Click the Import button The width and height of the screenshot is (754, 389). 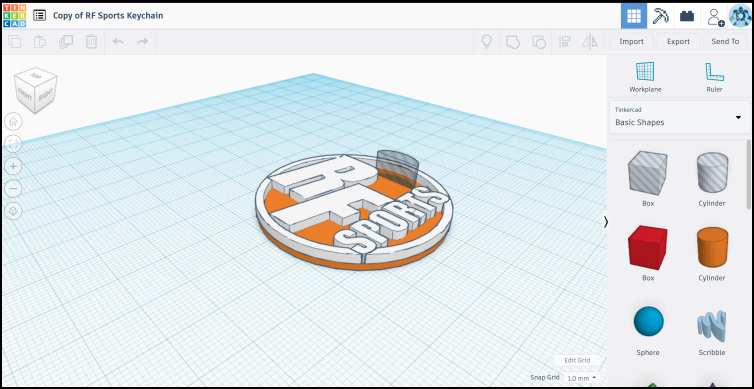[x=631, y=42]
